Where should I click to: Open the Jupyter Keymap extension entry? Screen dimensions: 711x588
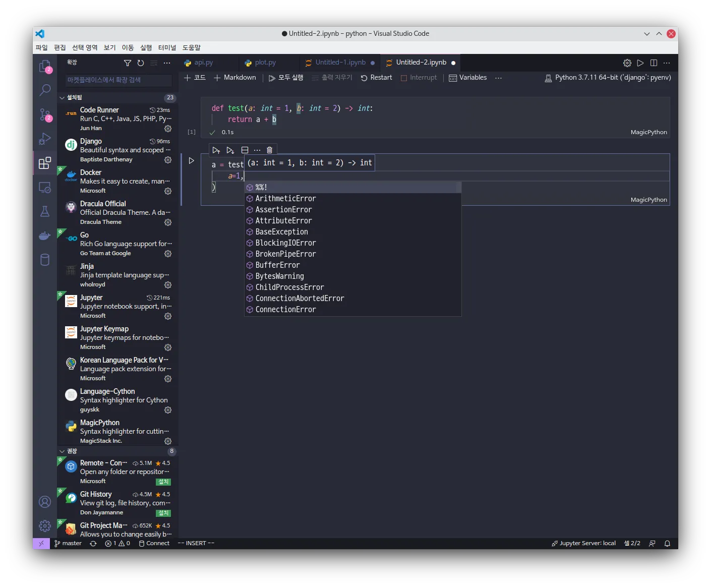(118, 337)
